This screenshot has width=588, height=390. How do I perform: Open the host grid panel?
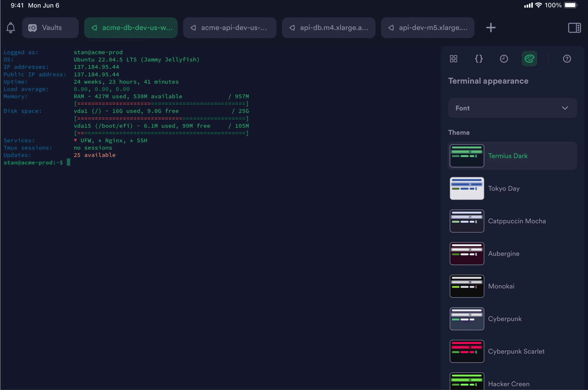point(453,59)
